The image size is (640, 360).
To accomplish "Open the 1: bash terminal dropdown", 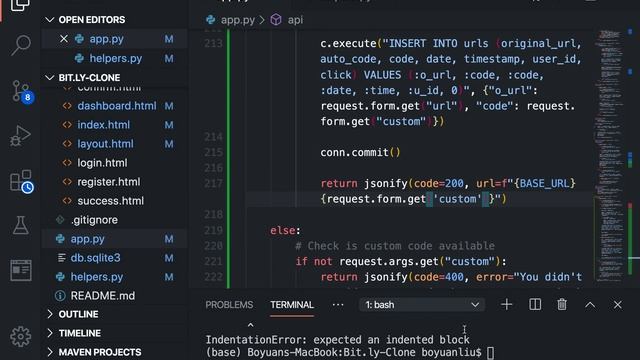I will [x=422, y=304].
